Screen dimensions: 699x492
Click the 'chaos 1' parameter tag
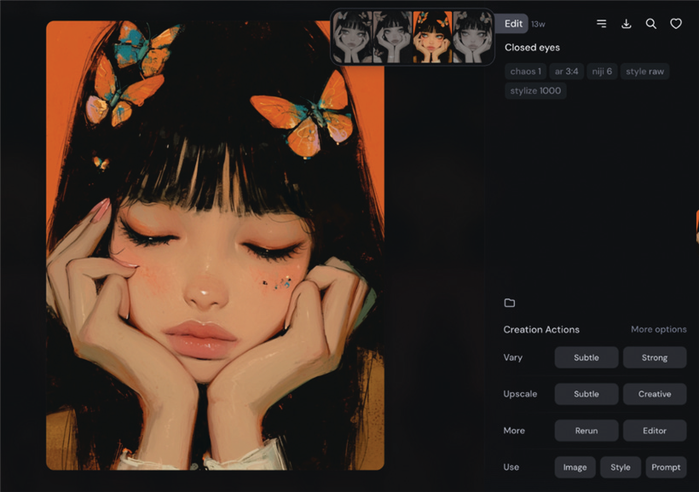(x=526, y=71)
